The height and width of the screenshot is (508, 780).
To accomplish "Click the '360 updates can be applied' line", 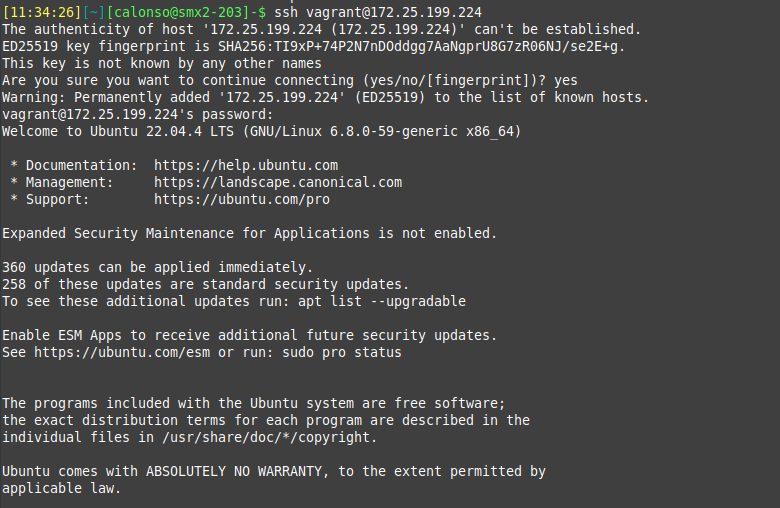I will click(157, 267).
